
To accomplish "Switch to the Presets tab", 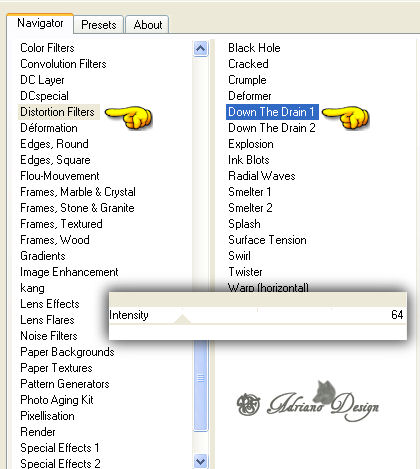I will pos(99,25).
